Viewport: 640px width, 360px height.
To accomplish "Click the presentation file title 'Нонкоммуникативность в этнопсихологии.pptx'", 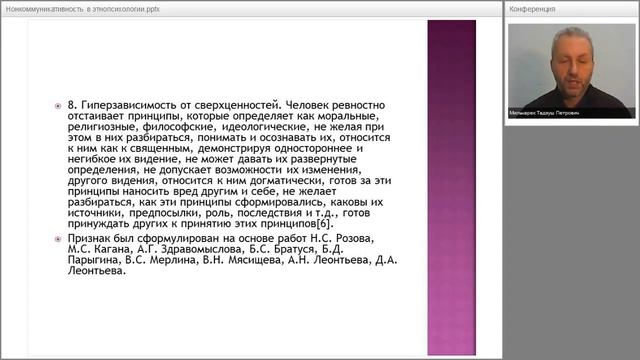I will coord(82,9).
